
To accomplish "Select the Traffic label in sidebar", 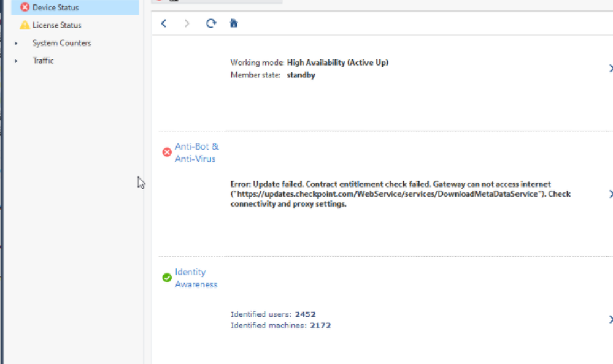I will 43,61.
